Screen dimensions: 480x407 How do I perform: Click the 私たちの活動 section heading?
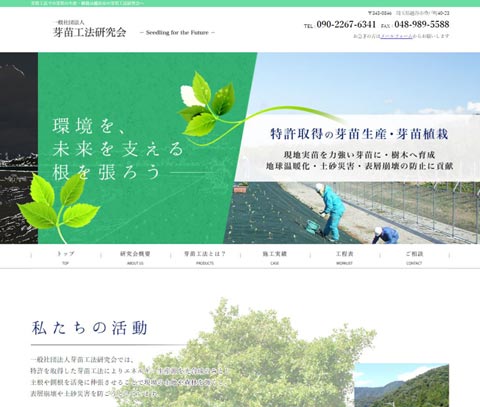(x=89, y=328)
